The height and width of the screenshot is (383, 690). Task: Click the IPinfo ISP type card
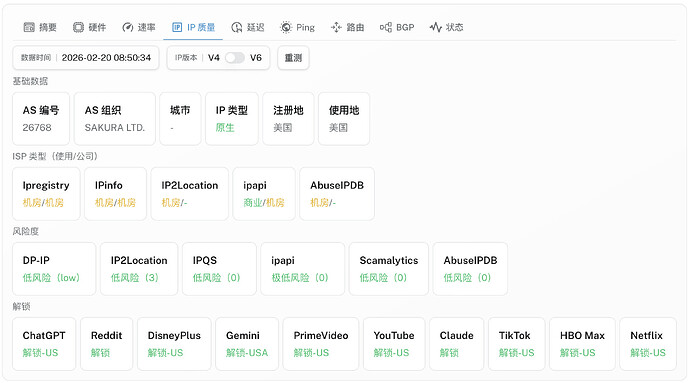click(x=115, y=194)
